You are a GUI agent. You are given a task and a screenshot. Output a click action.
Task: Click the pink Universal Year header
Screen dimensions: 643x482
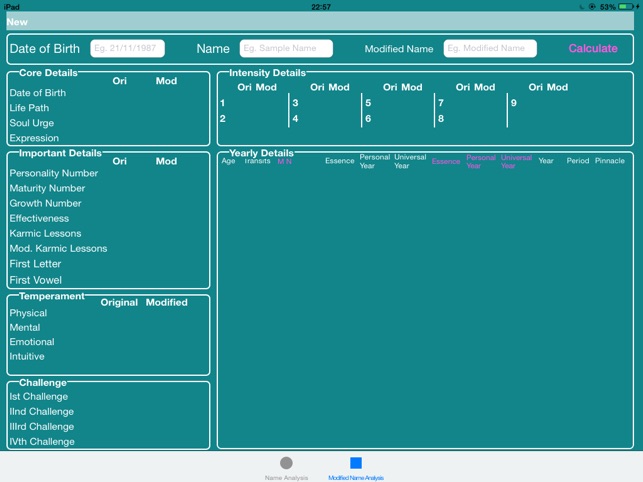point(516,162)
